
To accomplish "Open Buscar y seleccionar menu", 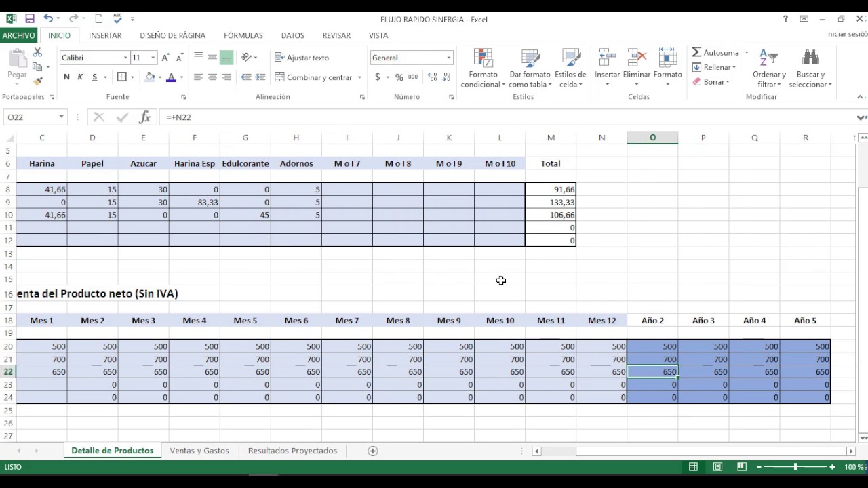I will (x=810, y=68).
